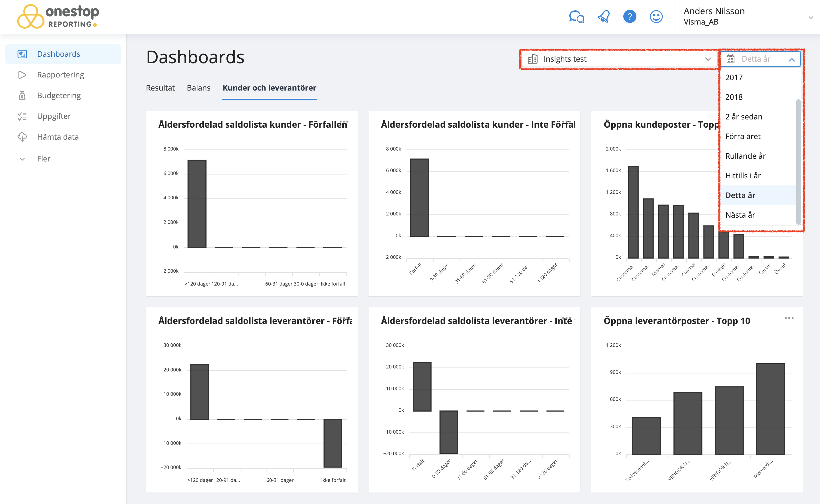
Task: Open Dashboards in the sidebar
Action: point(59,54)
